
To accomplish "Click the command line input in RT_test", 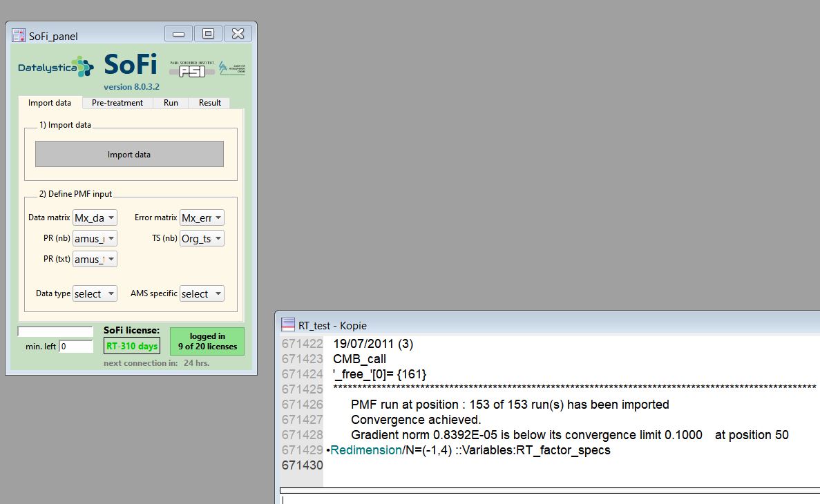I will point(550,499).
